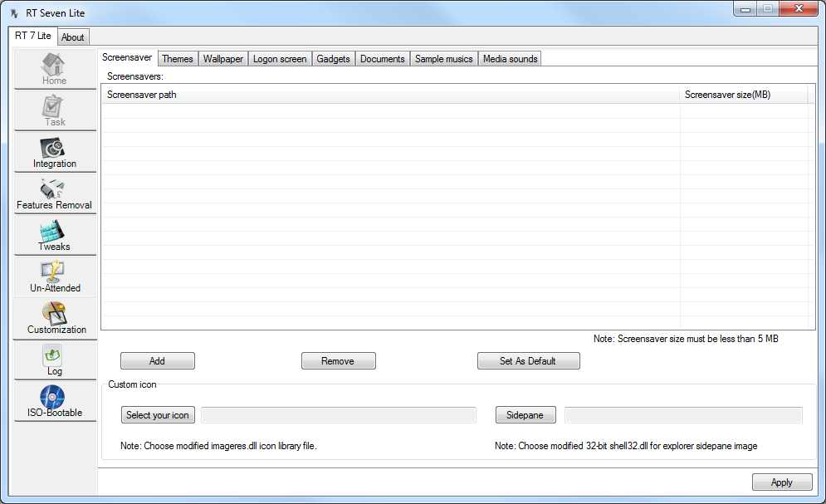
Task: Open the Task sidebar section
Action: 55,110
